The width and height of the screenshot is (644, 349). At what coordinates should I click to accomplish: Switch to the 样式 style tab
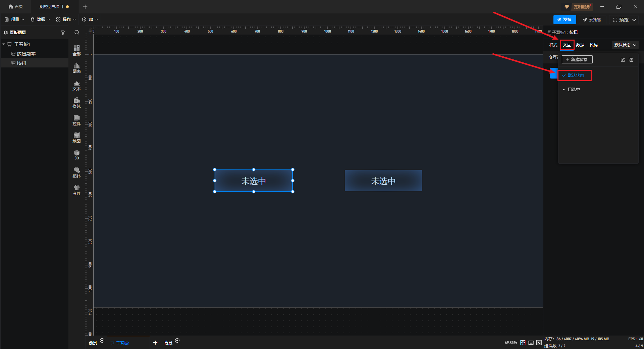(x=553, y=45)
